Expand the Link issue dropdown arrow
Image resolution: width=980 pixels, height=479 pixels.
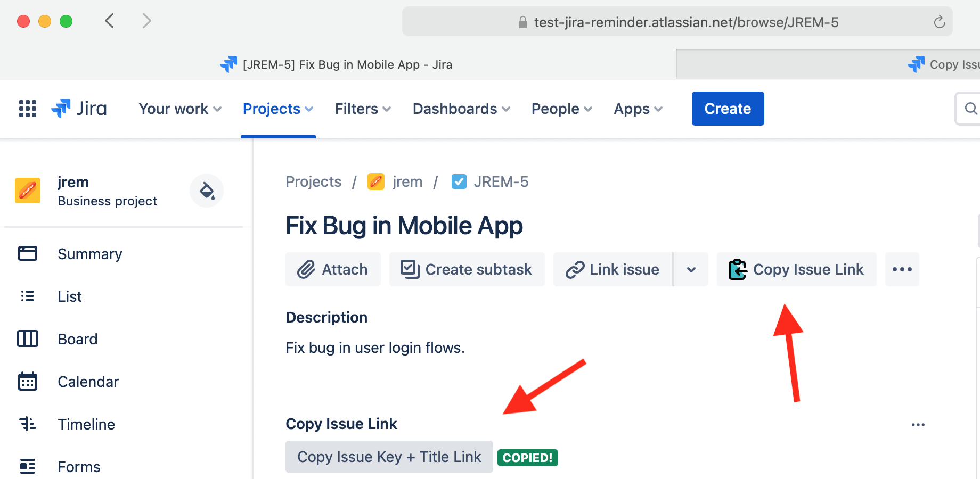[x=691, y=269]
